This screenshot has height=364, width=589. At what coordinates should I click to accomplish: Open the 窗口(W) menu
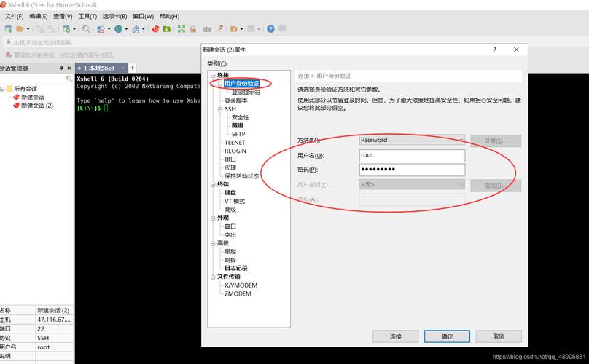[143, 16]
